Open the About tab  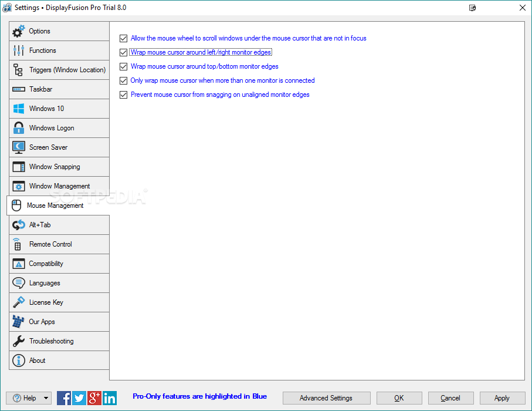pyautogui.click(x=59, y=361)
